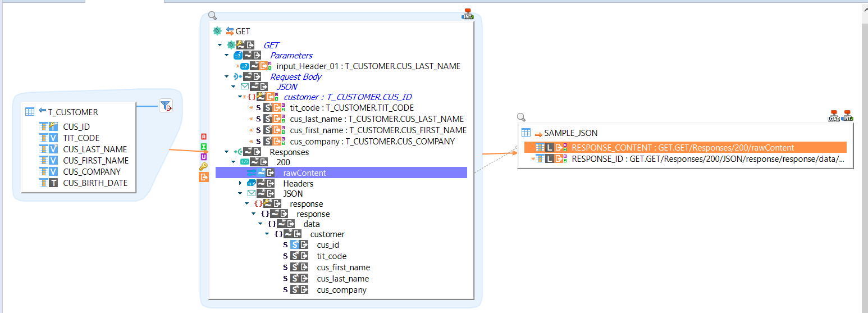Collapse the customer node under data

point(267,234)
